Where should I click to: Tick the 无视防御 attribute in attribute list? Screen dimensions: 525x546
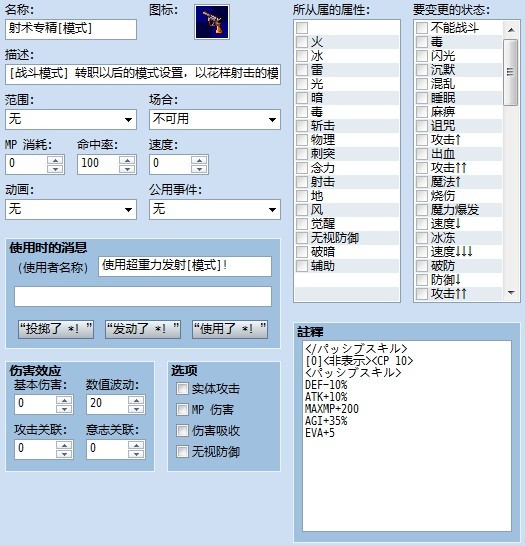301,238
